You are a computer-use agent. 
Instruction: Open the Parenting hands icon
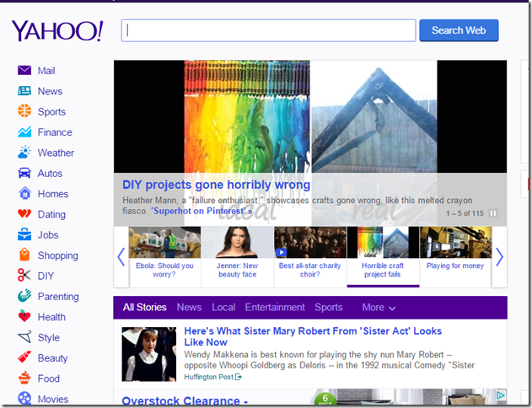pos(24,296)
